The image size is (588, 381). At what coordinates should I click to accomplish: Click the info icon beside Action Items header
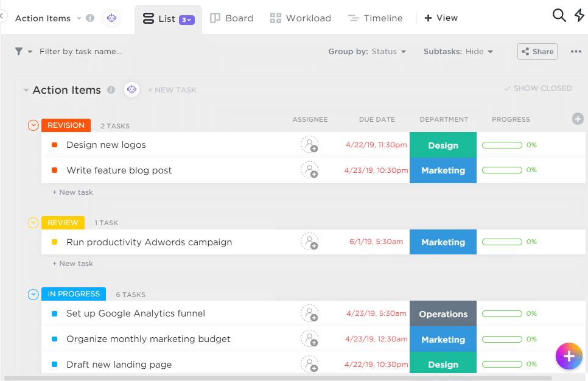click(x=111, y=89)
